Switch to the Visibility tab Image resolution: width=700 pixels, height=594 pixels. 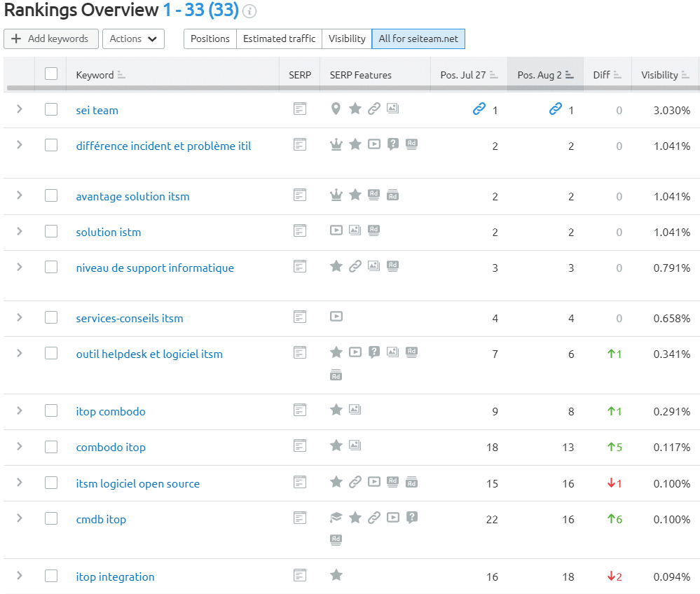pyautogui.click(x=347, y=39)
